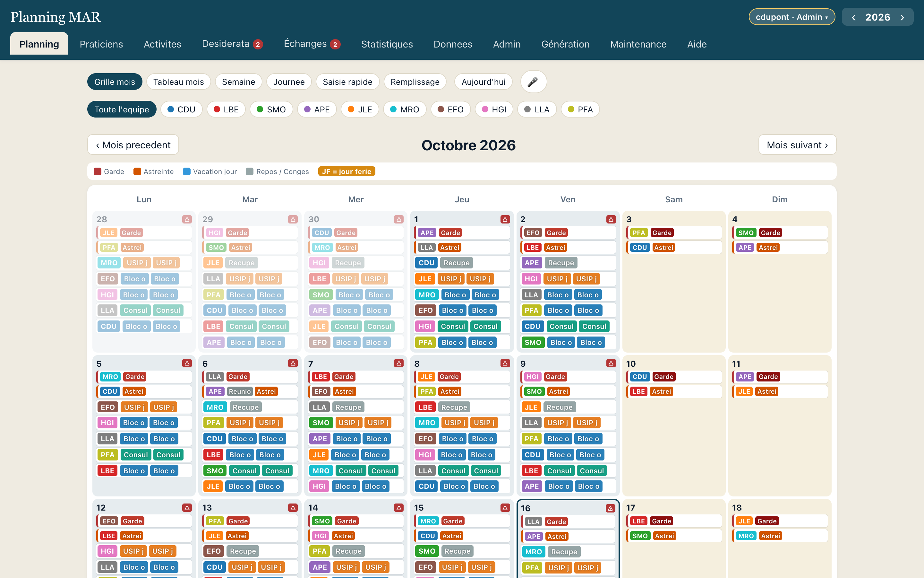The height and width of the screenshot is (578, 924).
Task: Open the Desiderata tab
Action: pos(232,44)
